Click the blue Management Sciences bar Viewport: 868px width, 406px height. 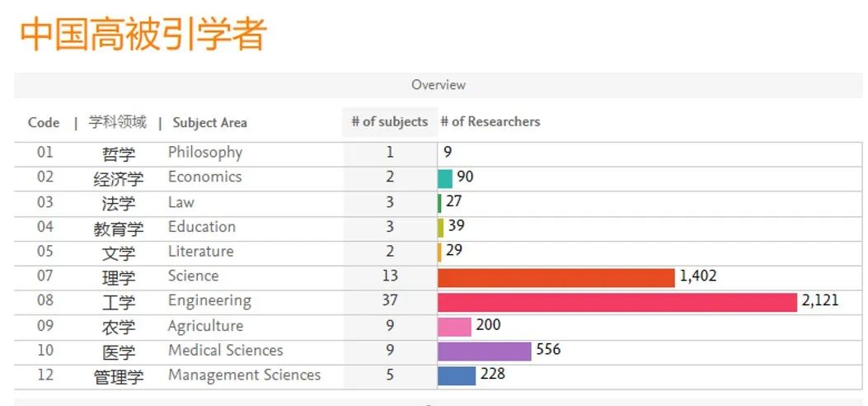click(457, 375)
